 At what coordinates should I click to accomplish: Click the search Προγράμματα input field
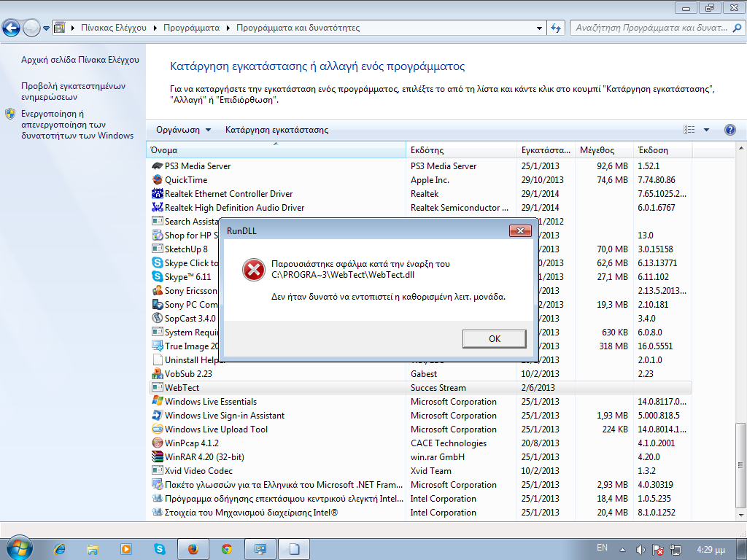651,28
